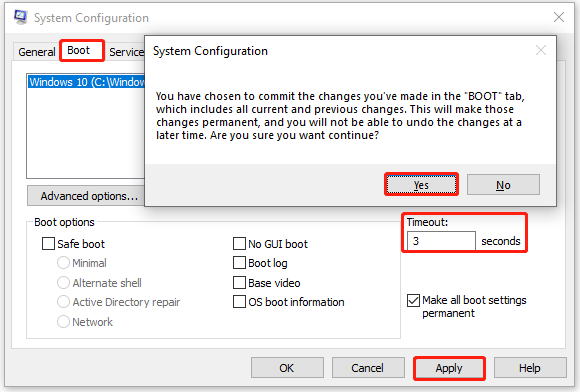This screenshot has height=392, width=580.
Task: Click the OK button
Action: (287, 368)
